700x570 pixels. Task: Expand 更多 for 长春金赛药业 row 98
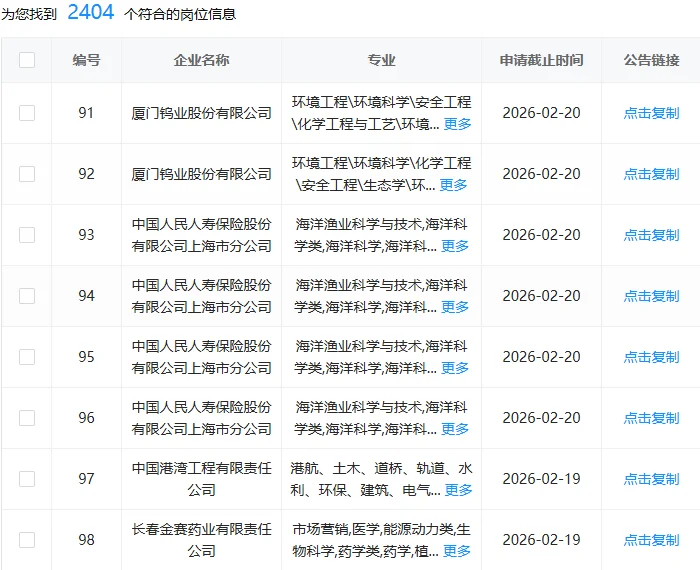[457, 551]
